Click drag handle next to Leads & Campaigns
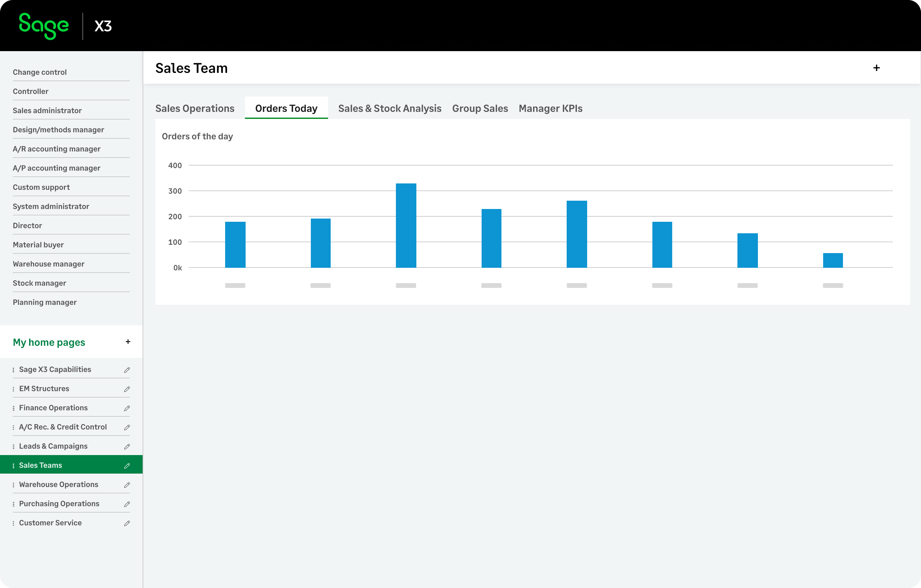Viewport: 921px width, 588px height. (13, 446)
